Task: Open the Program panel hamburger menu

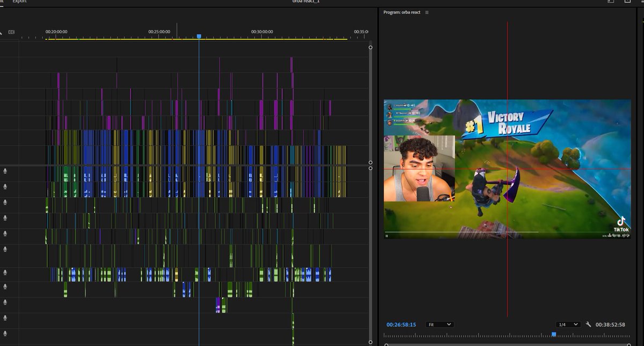Action: (x=427, y=12)
